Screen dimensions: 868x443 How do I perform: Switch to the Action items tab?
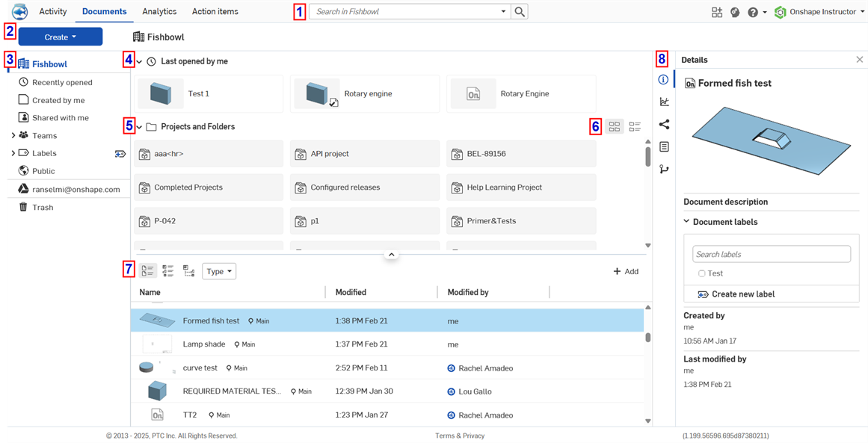[x=215, y=11]
